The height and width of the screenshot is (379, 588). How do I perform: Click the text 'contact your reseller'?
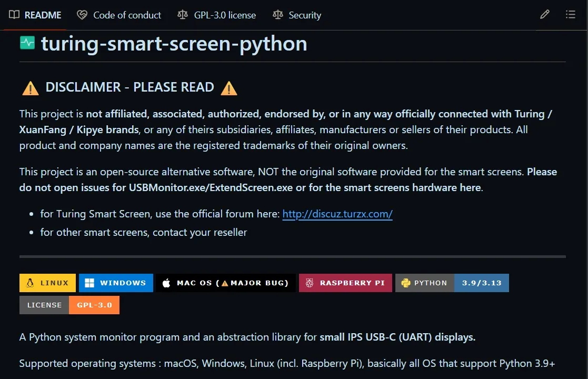(200, 233)
